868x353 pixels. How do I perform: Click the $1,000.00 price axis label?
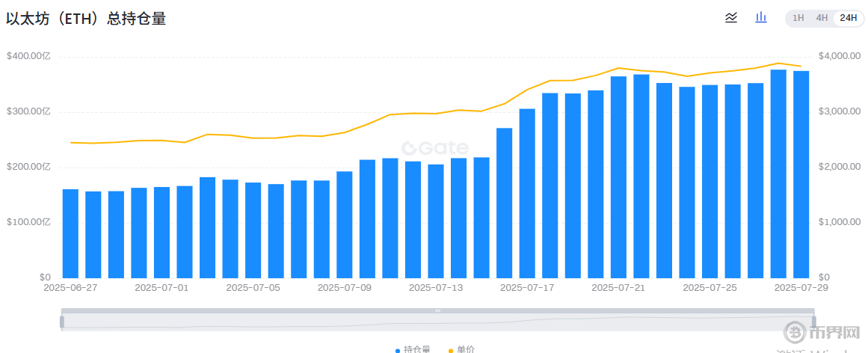point(839,222)
